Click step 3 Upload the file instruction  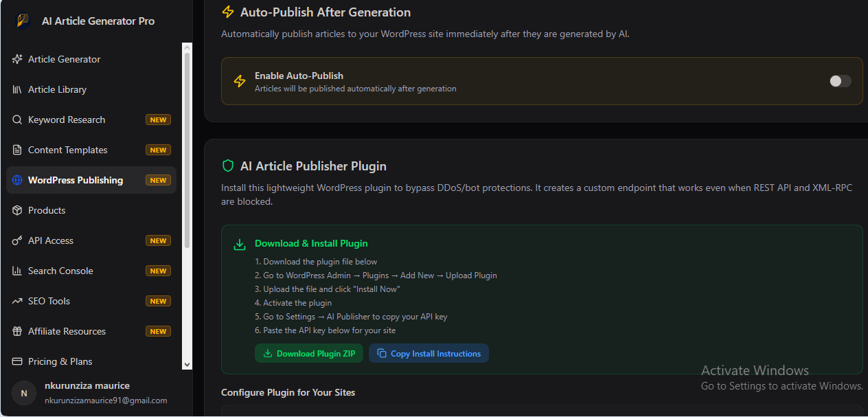[x=328, y=289]
